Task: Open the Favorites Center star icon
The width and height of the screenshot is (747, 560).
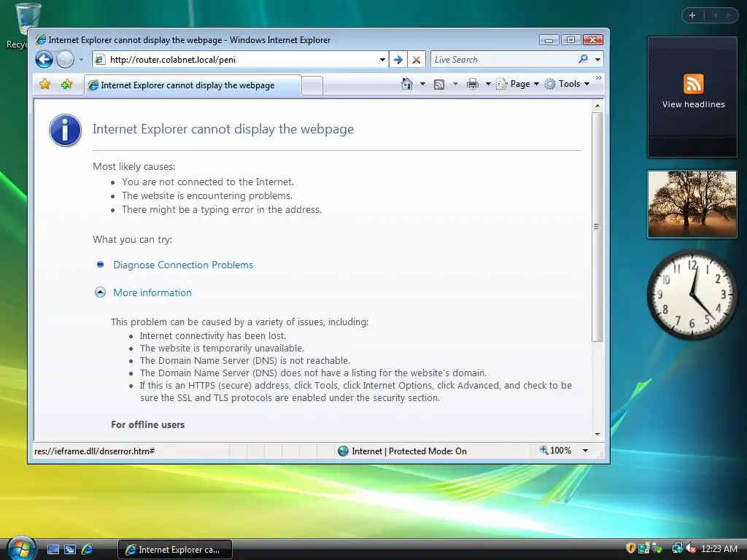Action: coord(44,85)
